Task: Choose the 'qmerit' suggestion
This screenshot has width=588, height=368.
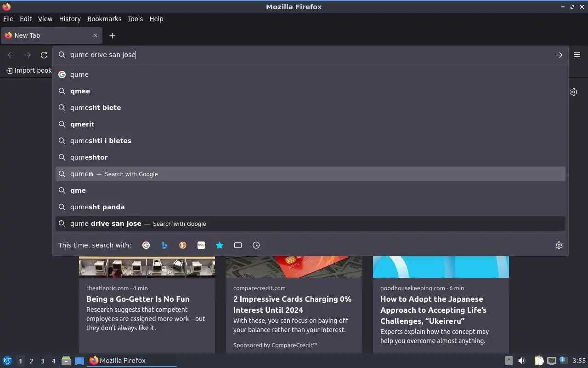Action: pos(310,124)
